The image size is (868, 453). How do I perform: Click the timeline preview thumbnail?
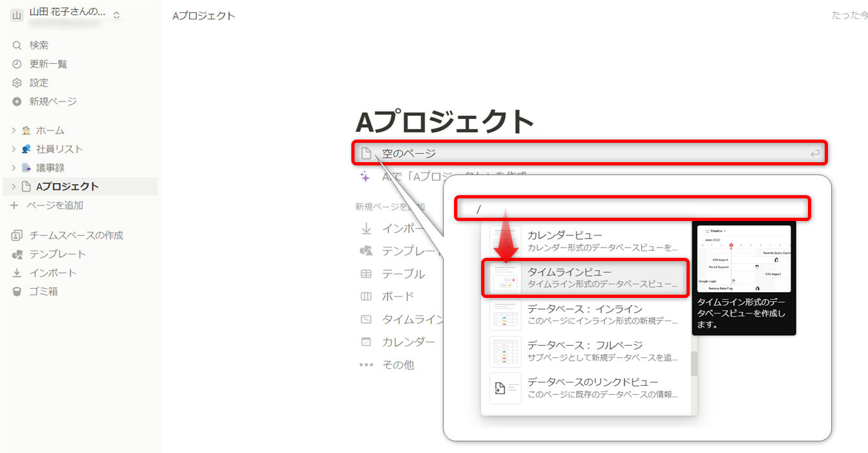pos(744,259)
